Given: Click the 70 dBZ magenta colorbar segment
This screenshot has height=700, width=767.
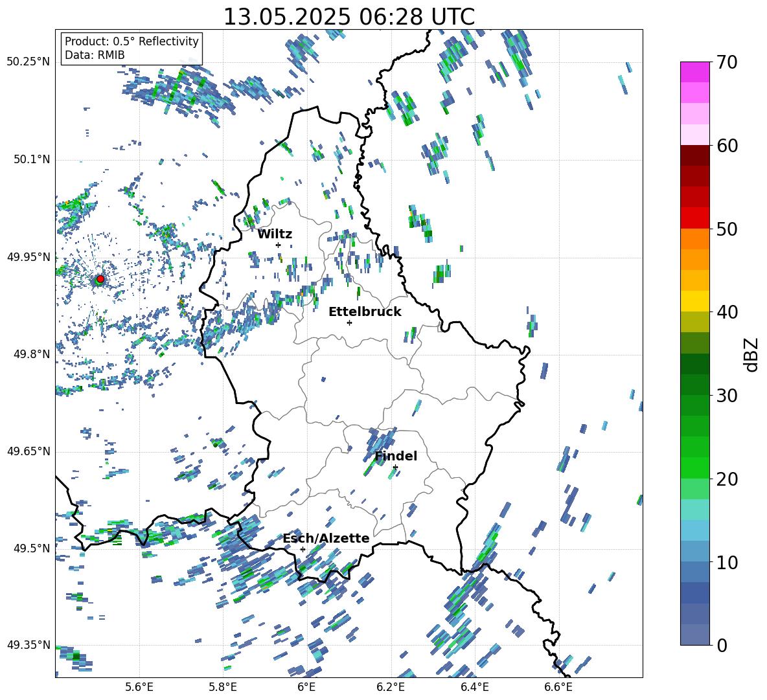Looking at the screenshot, I should coord(694,72).
